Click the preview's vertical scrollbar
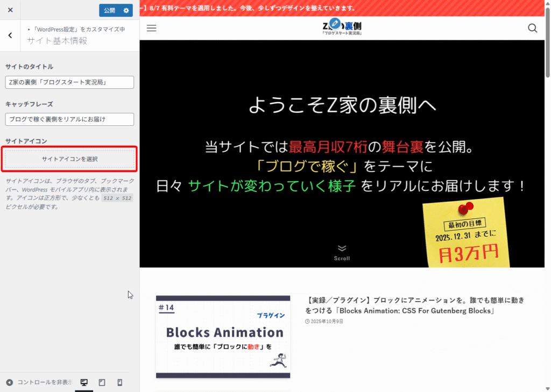The width and height of the screenshot is (551, 392). [547, 48]
